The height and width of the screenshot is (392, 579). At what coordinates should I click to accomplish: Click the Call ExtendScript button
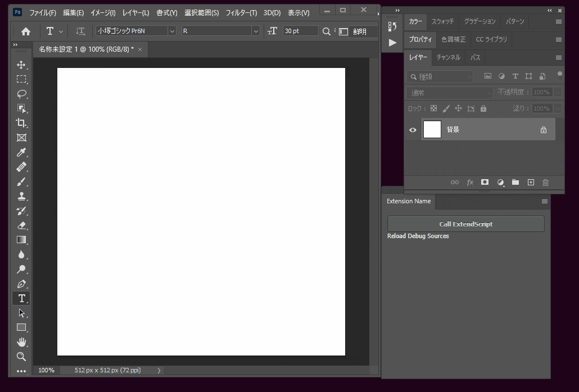pyautogui.click(x=465, y=224)
